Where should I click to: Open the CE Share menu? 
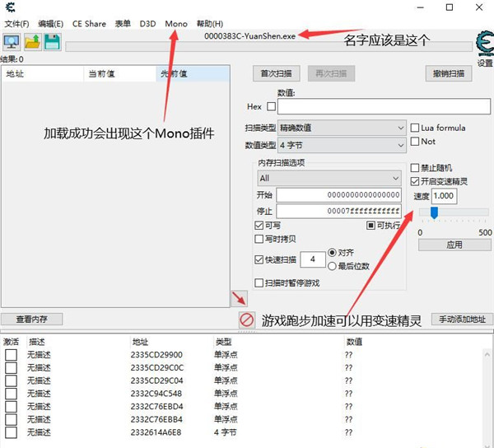tap(89, 24)
